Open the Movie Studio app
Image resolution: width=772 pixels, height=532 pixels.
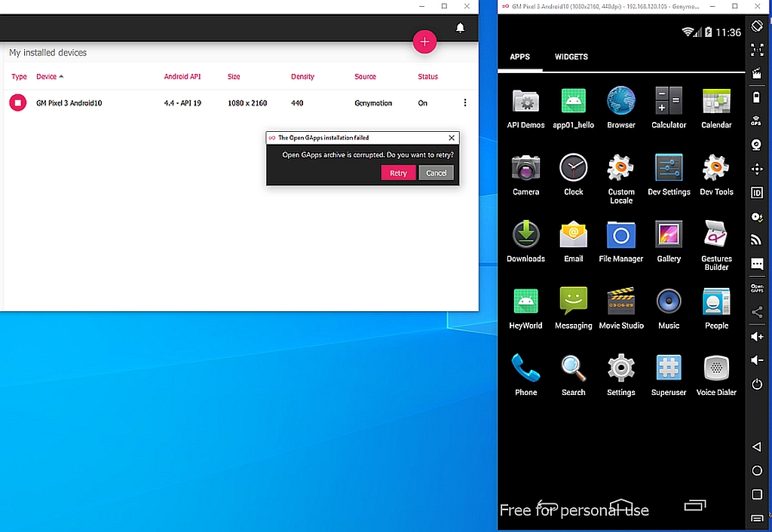tap(621, 308)
